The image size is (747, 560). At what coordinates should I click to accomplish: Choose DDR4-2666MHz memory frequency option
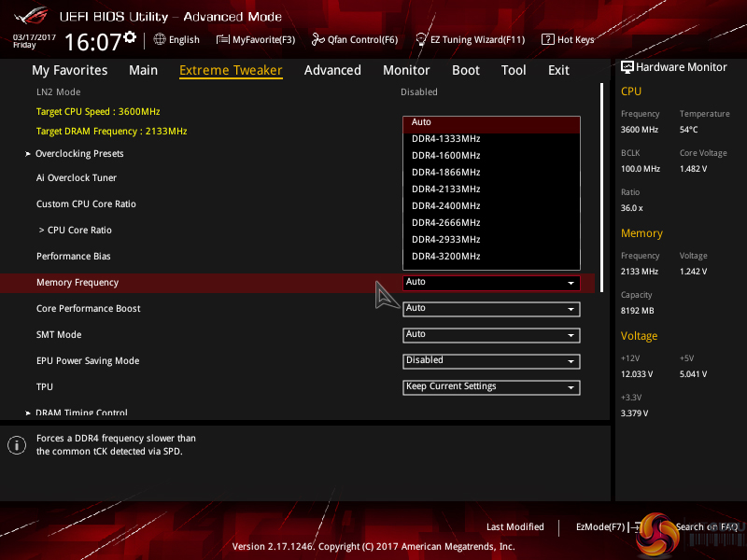[446, 223]
